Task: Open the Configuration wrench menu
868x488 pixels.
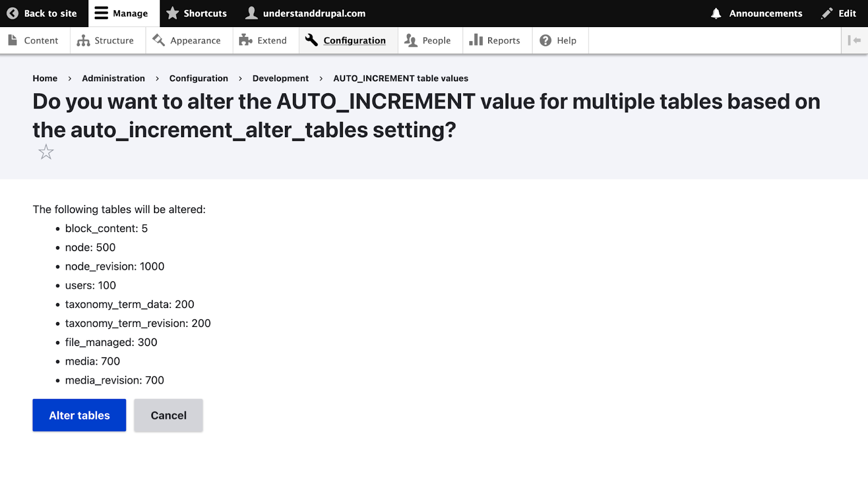Action: tap(347, 41)
